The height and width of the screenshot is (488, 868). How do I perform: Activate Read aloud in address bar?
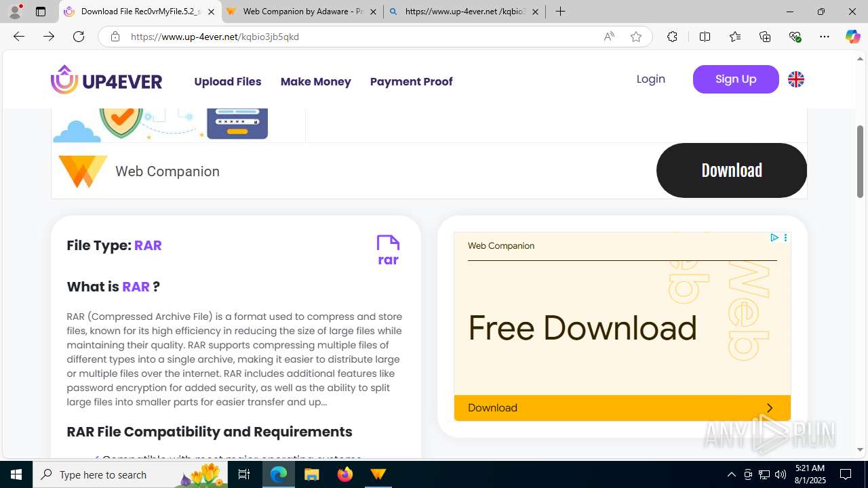(609, 37)
